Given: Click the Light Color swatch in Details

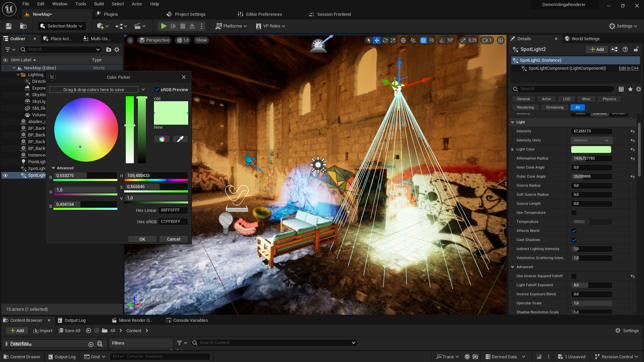Looking at the screenshot, I should [x=591, y=149].
